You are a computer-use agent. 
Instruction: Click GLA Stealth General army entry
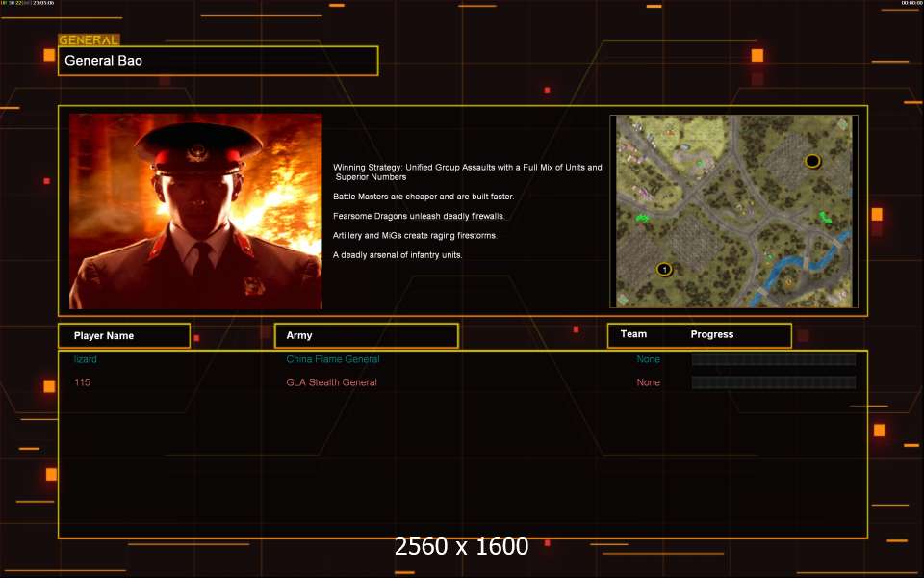click(331, 382)
